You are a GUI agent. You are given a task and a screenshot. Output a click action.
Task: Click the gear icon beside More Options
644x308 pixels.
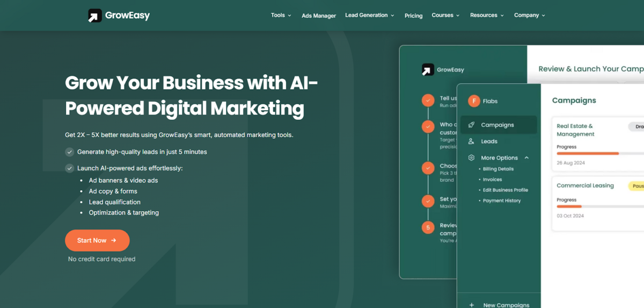pyautogui.click(x=471, y=158)
